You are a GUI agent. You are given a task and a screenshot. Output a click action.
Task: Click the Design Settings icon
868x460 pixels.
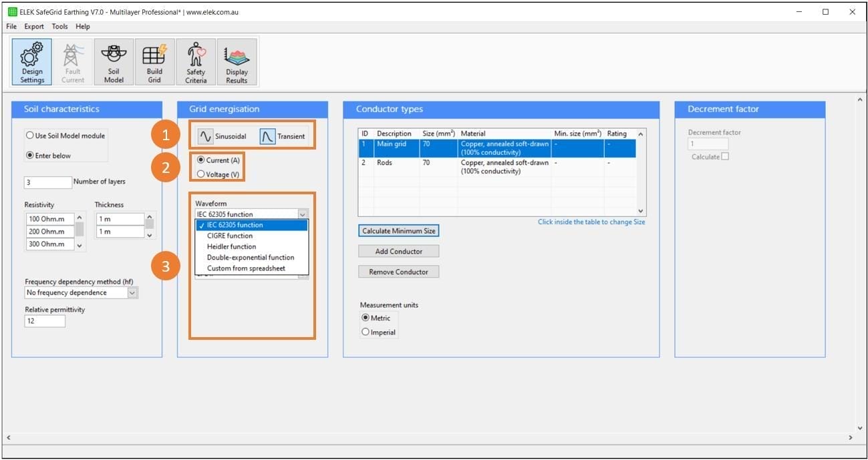pyautogui.click(x=31, y=61)
